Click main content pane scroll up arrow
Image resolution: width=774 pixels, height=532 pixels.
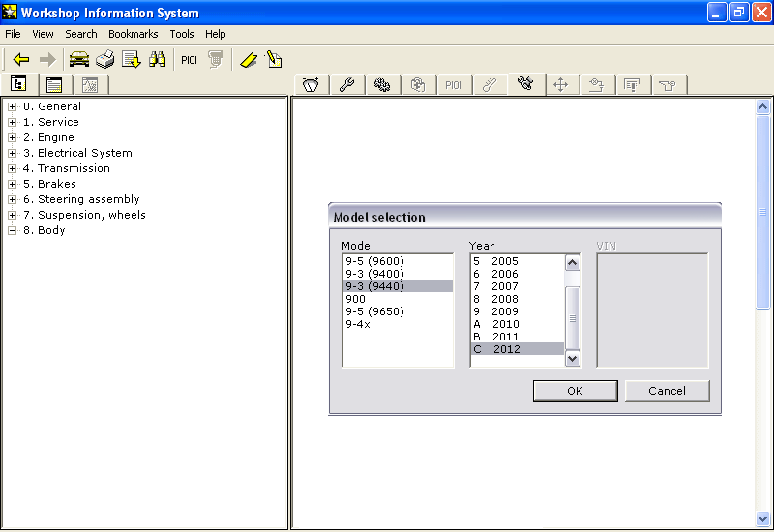click(762, 106)
